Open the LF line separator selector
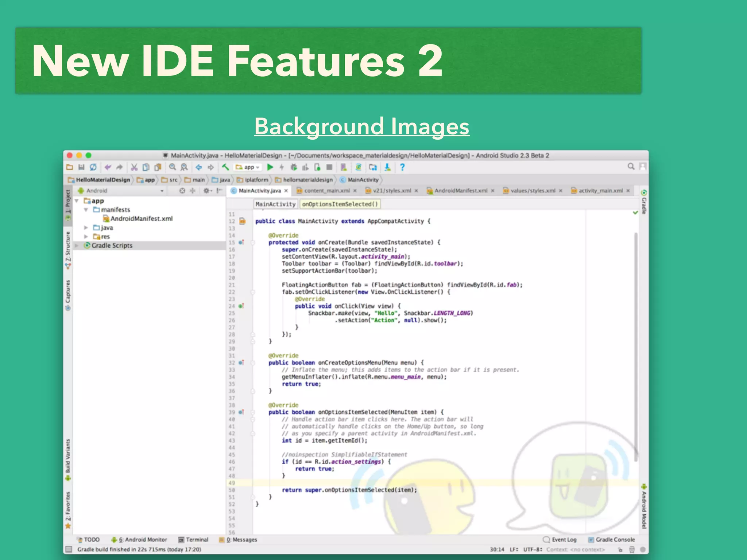 pyautogui.click(x=514, y=549)
